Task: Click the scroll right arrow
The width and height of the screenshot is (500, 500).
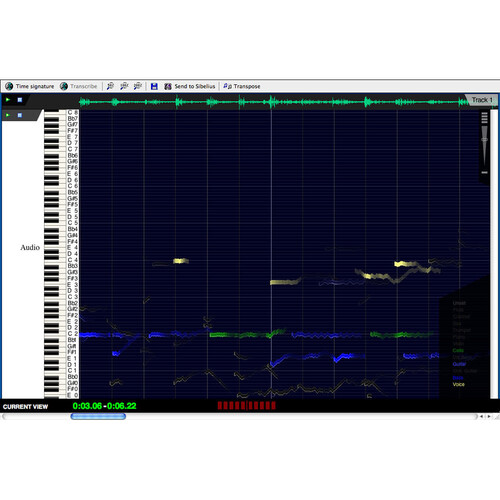Action: tap(489, 416)
